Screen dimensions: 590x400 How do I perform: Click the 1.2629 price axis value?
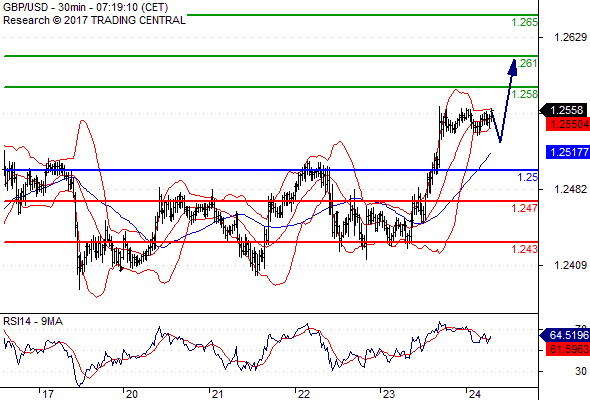(570, 37)
